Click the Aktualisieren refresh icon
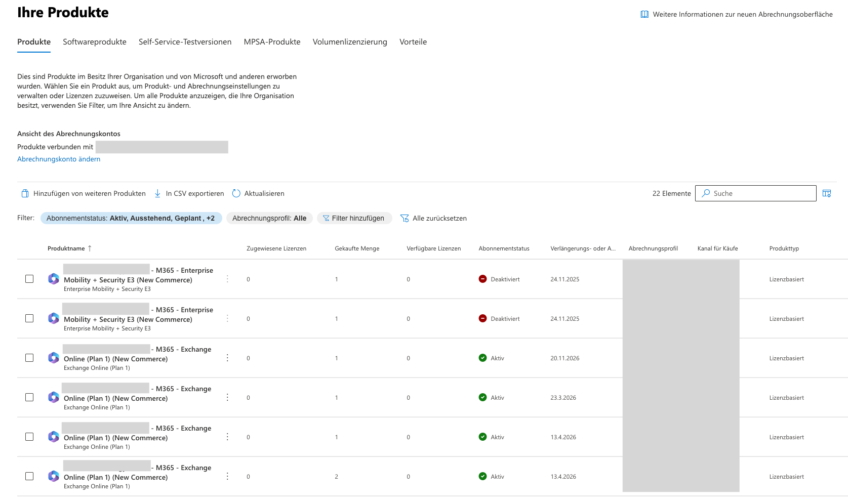The width and height of the screenshot is (848, 504). coord(236,193)
